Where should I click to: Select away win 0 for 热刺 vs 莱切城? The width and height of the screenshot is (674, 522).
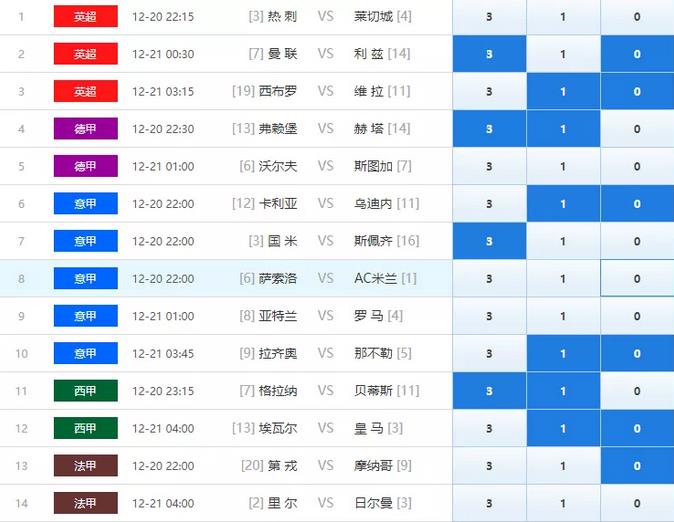[x=637, y=17]
